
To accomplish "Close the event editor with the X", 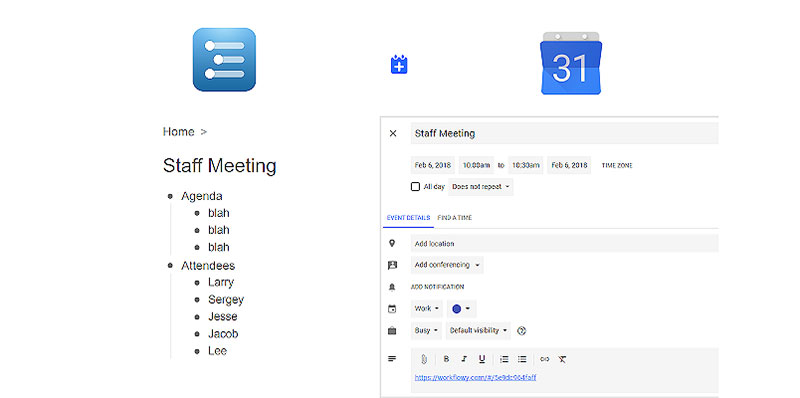I will [393, 134].
